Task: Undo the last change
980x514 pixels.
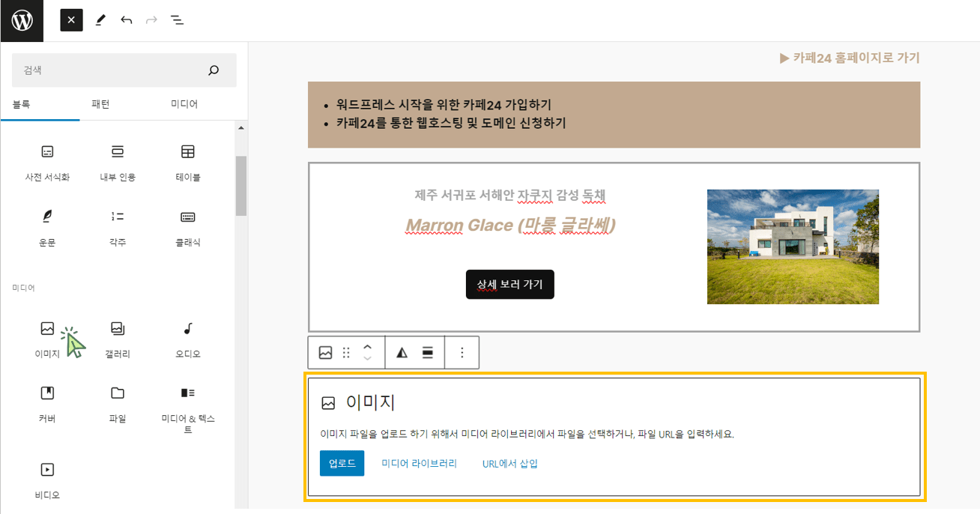Action: point(126,20)
